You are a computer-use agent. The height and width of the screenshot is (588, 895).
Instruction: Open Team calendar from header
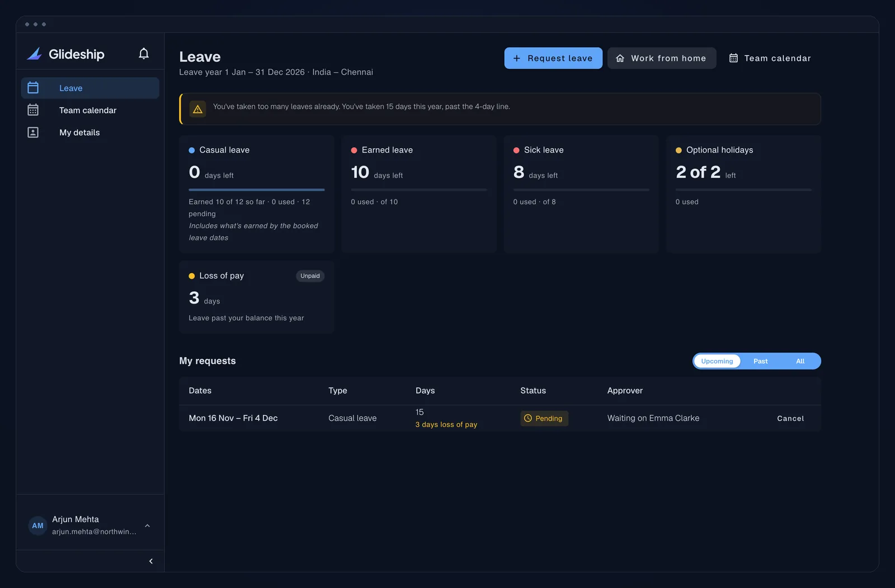pos(770,58)
